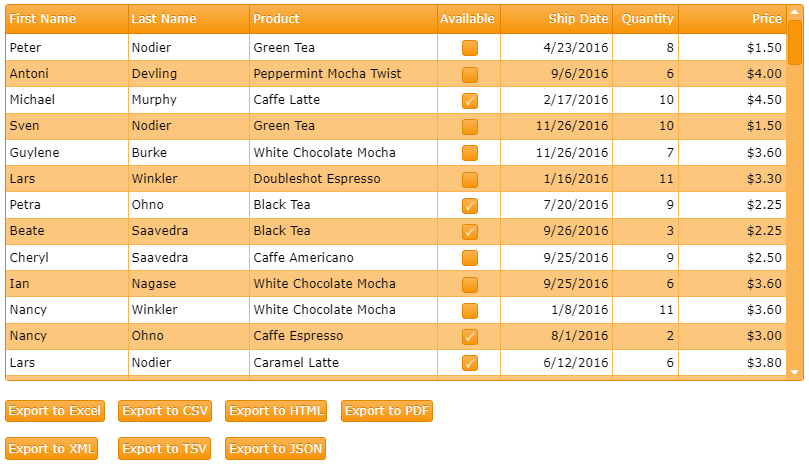Check Available box for Peter Nodier
The height and width of the screenshot is (466, 809).
point(470,48)
